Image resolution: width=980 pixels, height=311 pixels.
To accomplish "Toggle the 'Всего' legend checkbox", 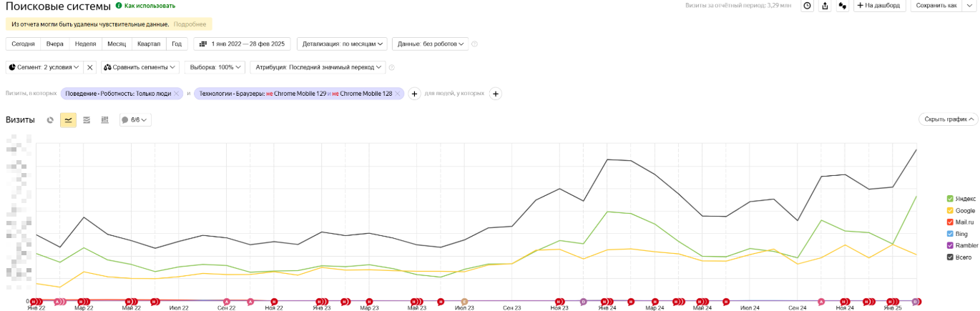I will tap(950, 257).
